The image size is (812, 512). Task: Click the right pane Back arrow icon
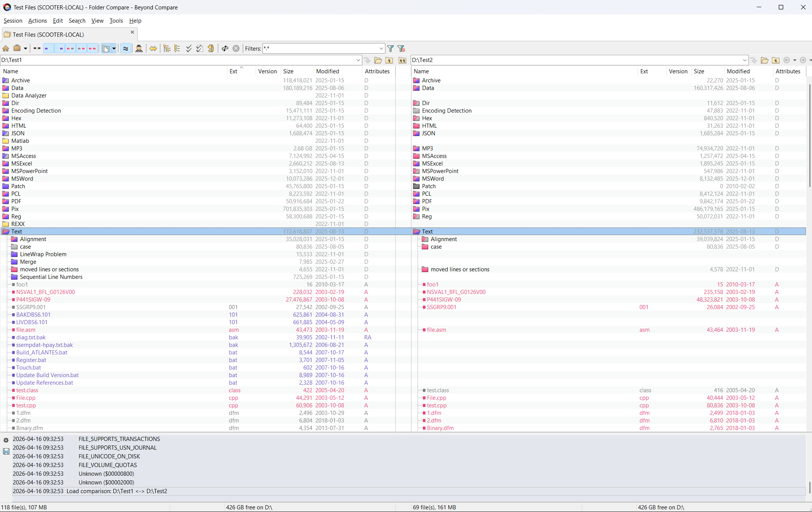(x=787, y=60)
